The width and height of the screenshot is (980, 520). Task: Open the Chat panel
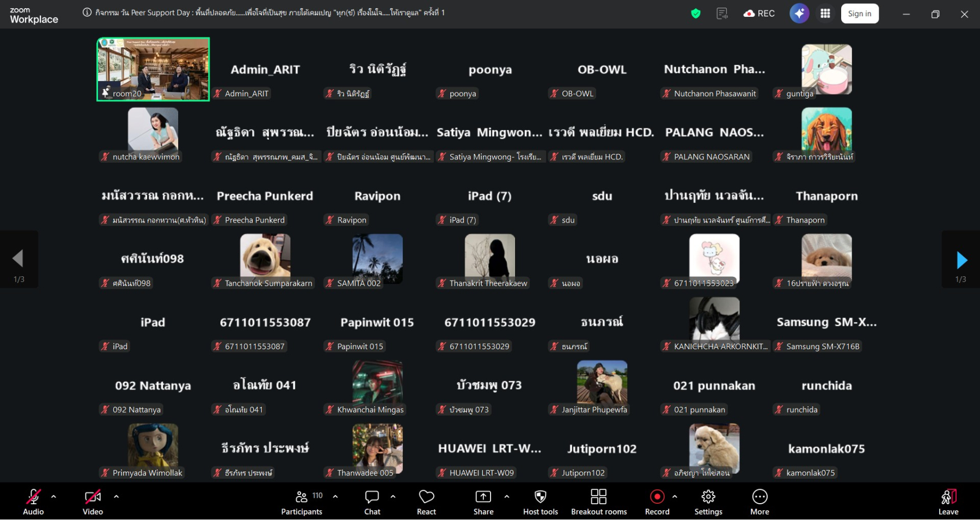[x=372, y=502]
